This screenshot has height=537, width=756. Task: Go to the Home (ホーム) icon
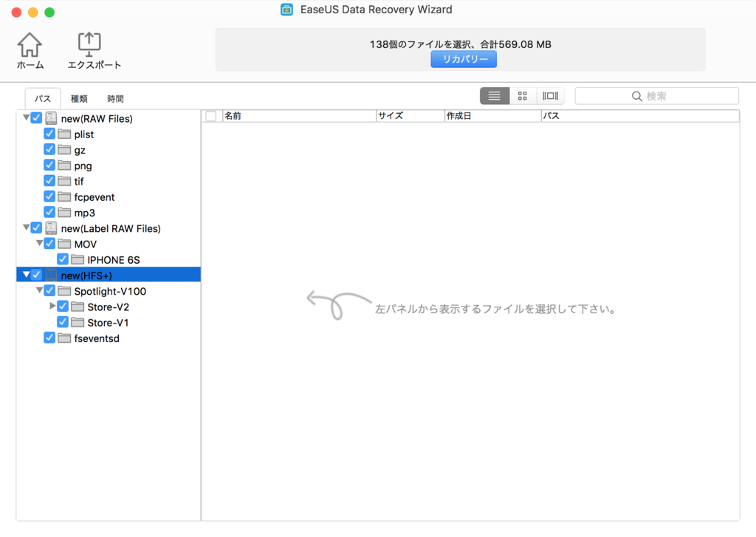click(30, 45)
